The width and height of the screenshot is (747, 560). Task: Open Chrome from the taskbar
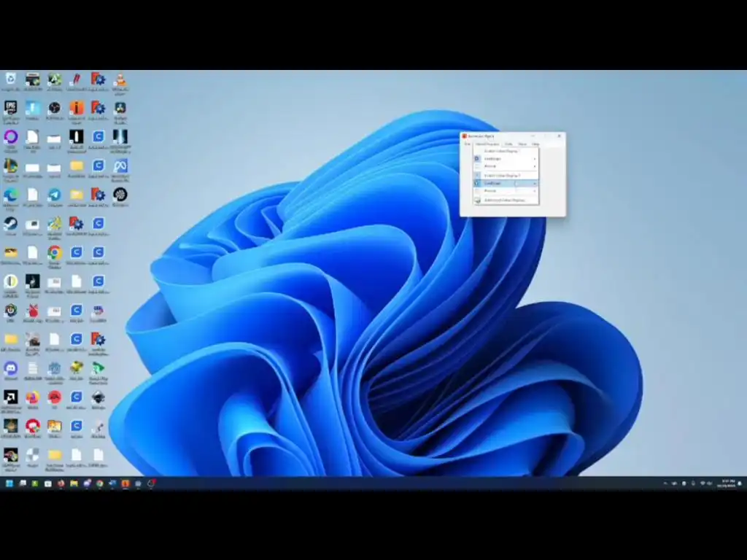[99, 483]
